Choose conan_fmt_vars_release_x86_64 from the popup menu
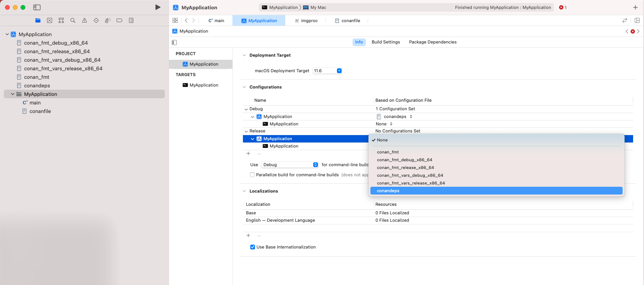Screen dimensions: 644x285 point(496,183)
